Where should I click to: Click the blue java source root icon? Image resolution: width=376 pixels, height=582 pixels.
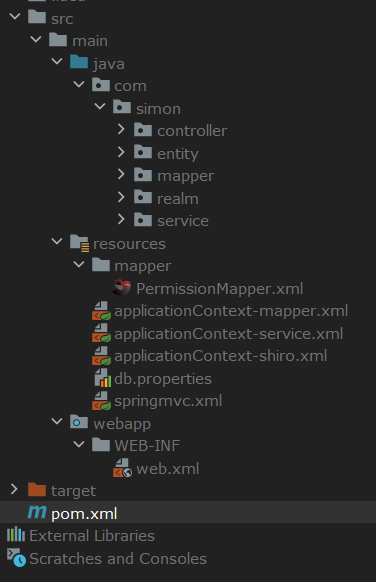point(79,62)
